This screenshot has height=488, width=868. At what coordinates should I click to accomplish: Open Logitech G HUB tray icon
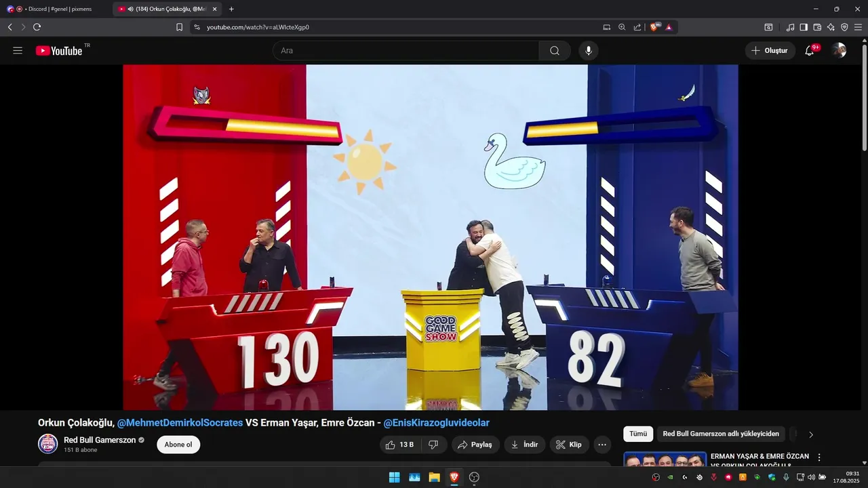point(685,477)
